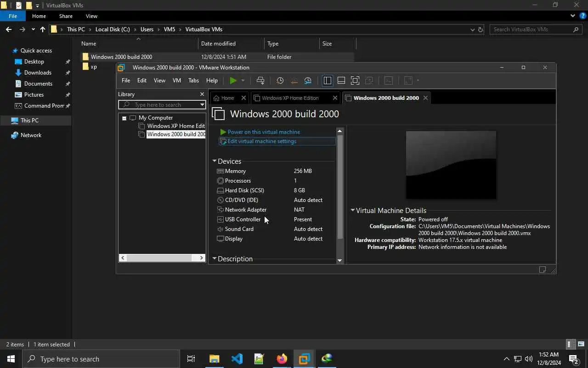Open the View menu in VMware
Screen dimensions: 588x368
click(x=159, y=80)
